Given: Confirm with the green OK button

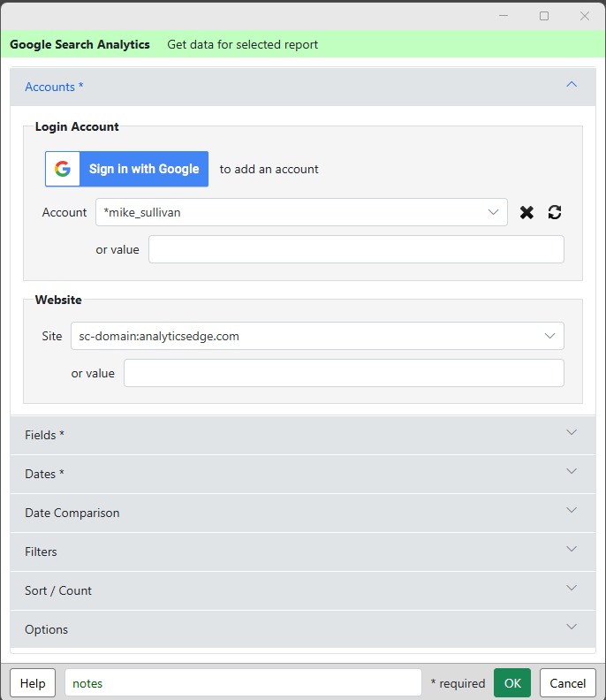Looking at the screenshot, I should (x=512, y=683).
